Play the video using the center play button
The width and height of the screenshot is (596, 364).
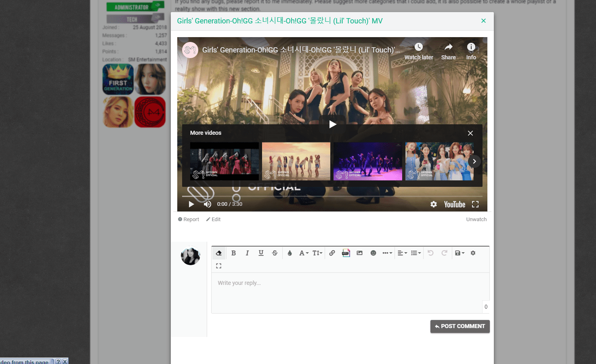point(332,124)
